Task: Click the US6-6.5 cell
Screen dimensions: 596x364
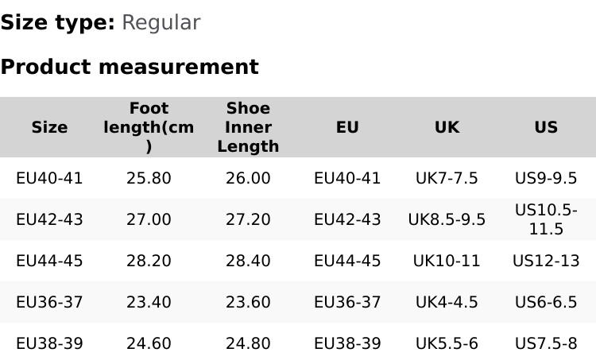Action: click(x=546, y=302)
